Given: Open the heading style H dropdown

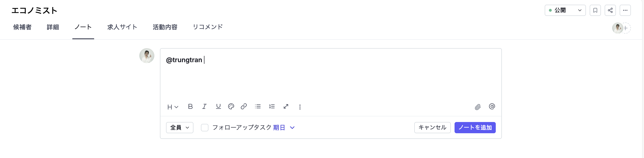Looking at the screenshot, I should [173, 107].
